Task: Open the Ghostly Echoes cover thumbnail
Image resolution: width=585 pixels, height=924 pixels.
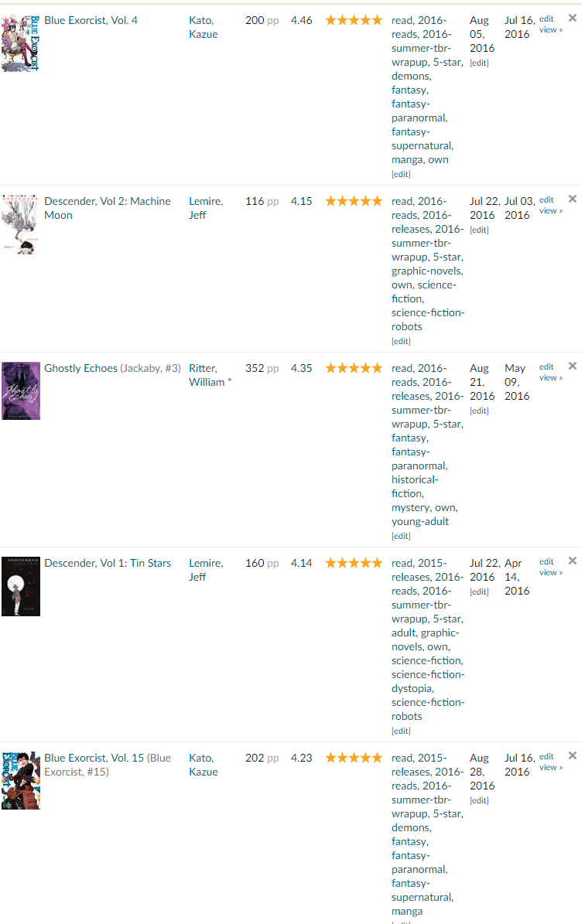Action: [21, 390]
